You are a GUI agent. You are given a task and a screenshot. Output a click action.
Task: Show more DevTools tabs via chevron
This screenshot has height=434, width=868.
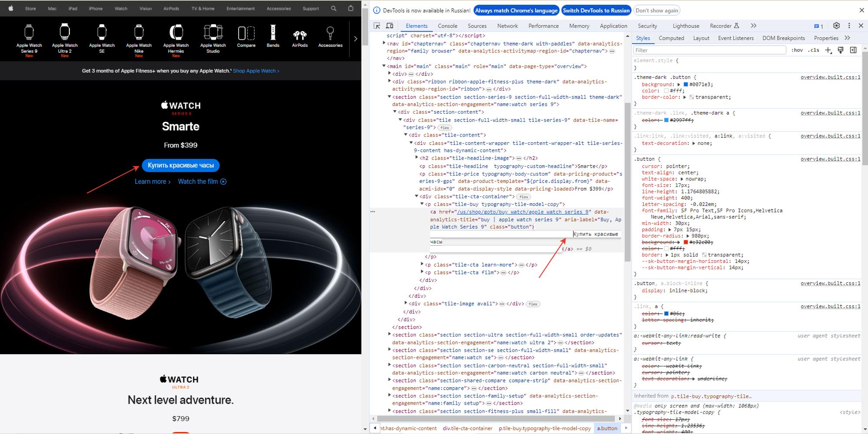point(753,26)
